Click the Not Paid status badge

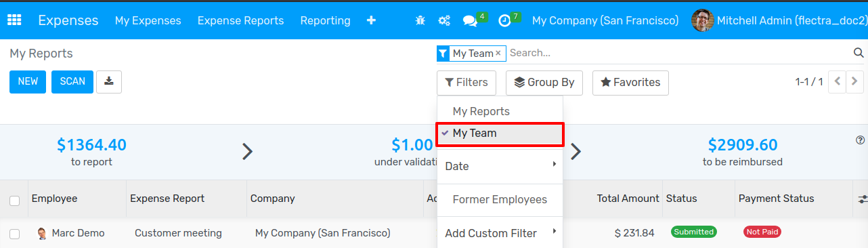pos(762,232)
